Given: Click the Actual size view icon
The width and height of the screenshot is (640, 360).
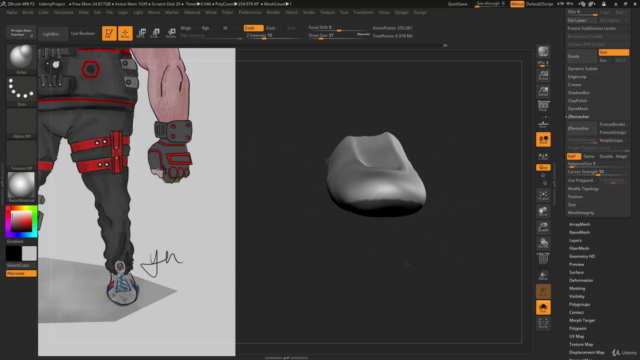Looking at the screenshot, I should tap(543, 75).
